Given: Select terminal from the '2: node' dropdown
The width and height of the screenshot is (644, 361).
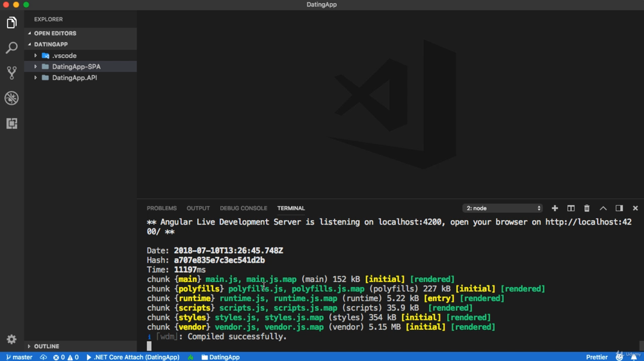Looking at the screenshot, I should click(x=502, y=208).
